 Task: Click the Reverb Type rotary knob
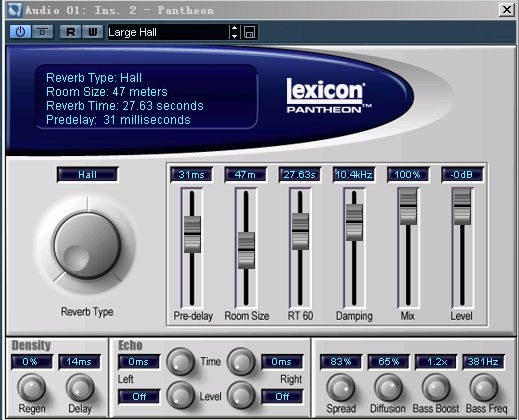(x=87, y=246)
